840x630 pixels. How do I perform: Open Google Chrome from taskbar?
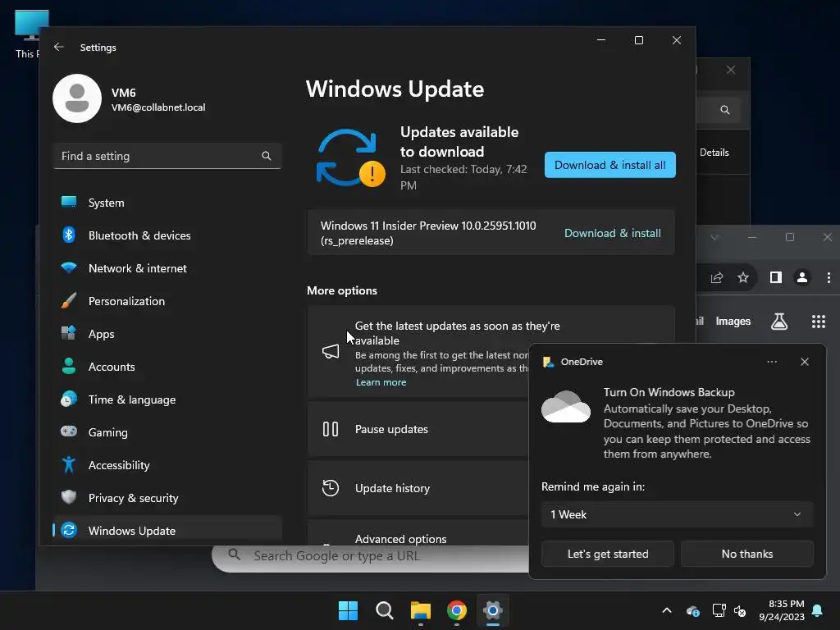tap(456, 610)
